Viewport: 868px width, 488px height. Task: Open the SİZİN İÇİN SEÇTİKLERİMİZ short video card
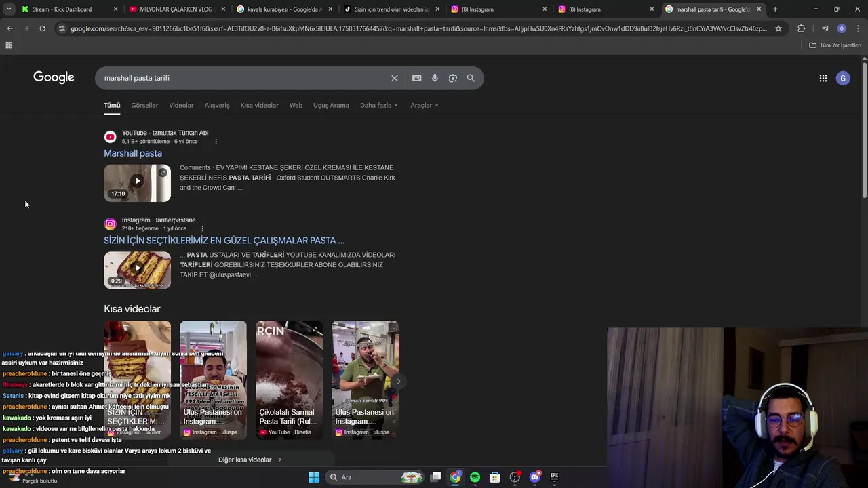click(137, 380)
